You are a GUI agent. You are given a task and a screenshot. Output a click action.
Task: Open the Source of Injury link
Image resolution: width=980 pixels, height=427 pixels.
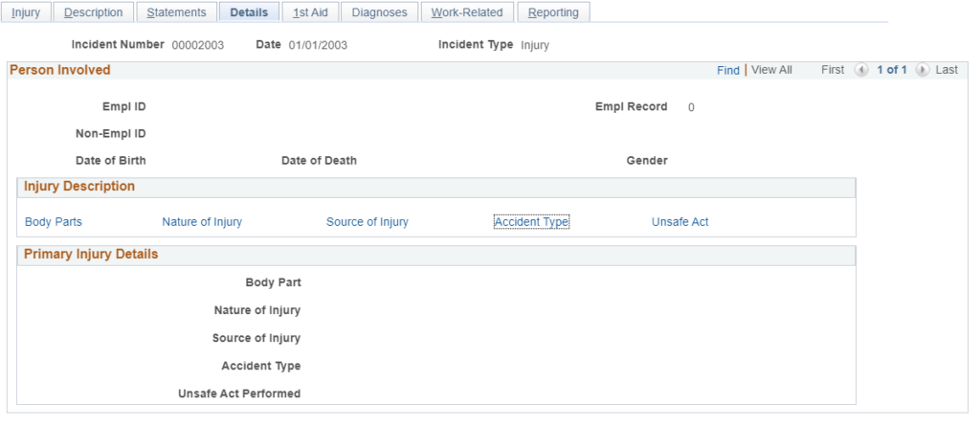point(367,222)
